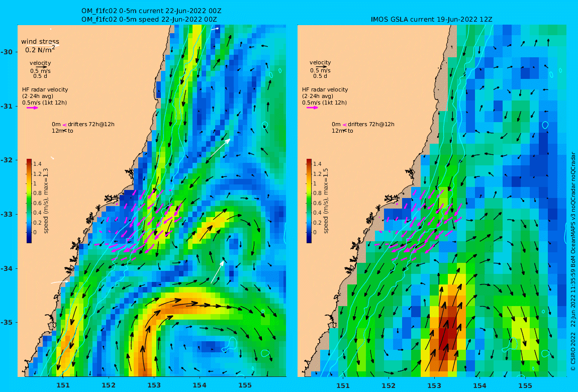Select title 'IMOS GSLA current 19-Jun-2022 12Z'
This screenshot has width=578, height=392.
tap(432, 20)
